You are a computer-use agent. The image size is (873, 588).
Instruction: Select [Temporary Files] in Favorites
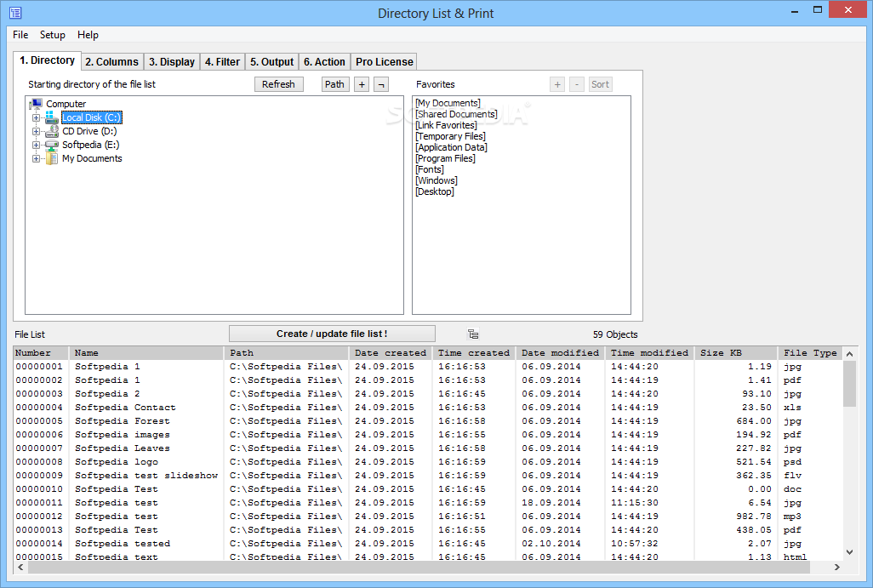[x=450, y=136]
